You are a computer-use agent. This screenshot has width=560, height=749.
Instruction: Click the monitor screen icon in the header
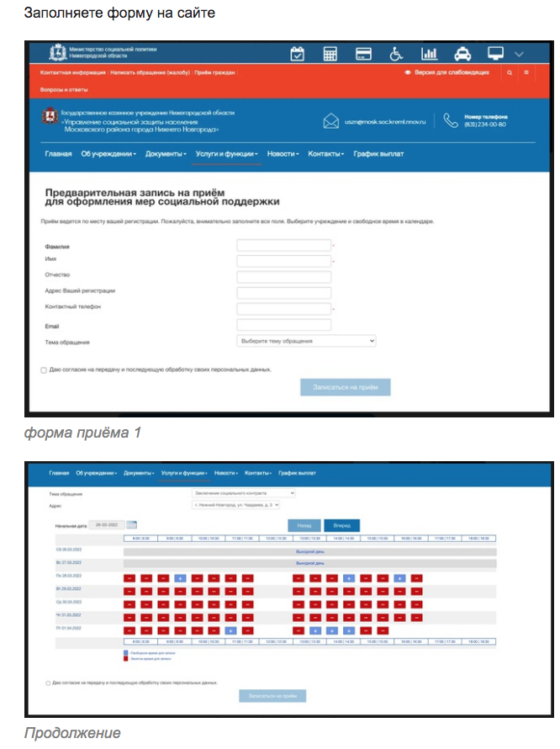coord(495,54)
